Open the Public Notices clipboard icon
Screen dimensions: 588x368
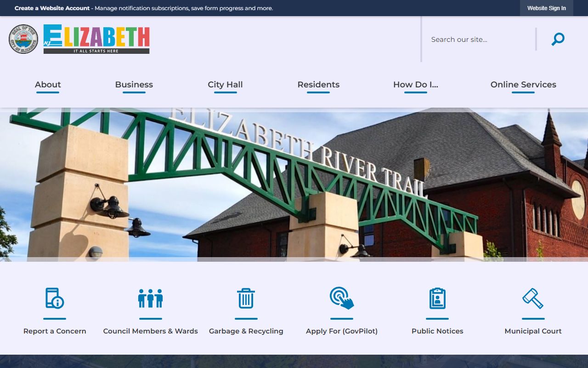coord(437,298)
